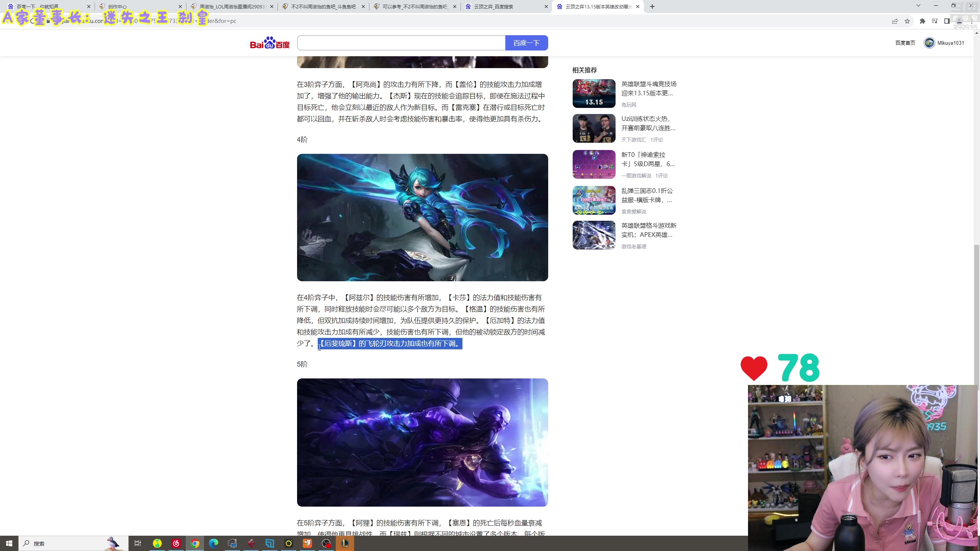980x551 pixels.
Task: Toggle the Chrome side panel icon
Action: [x=947, y=21]
